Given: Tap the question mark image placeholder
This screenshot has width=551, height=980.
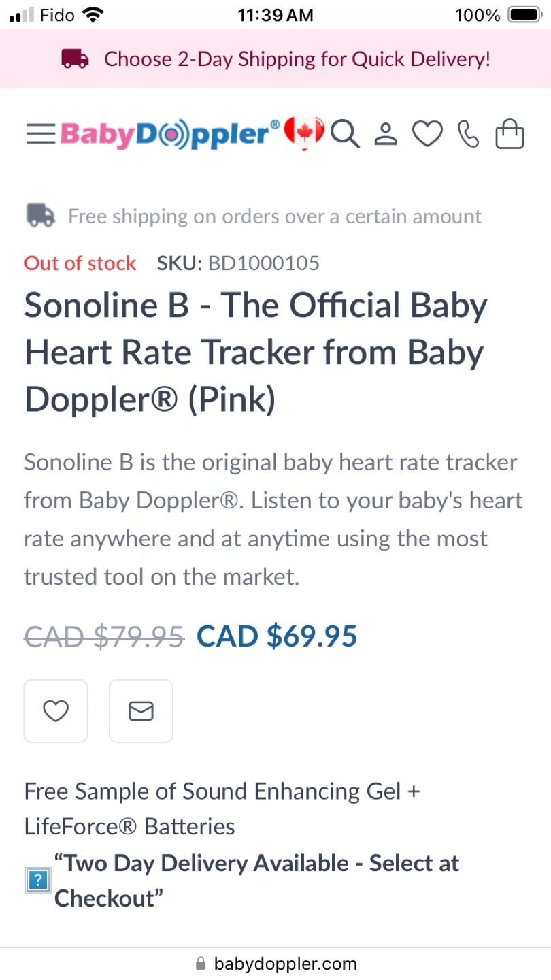Looking at the screenshot, I should click(x=37, y=881).
